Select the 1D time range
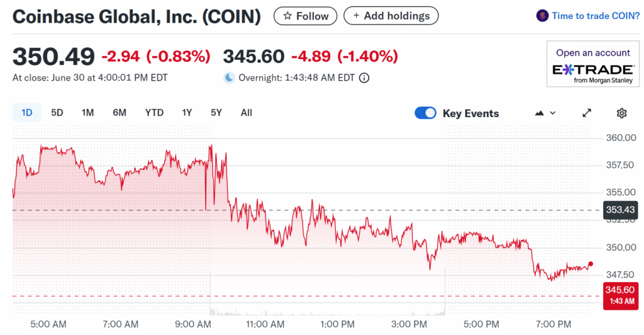644x335 pixels. tap(27, 113)
